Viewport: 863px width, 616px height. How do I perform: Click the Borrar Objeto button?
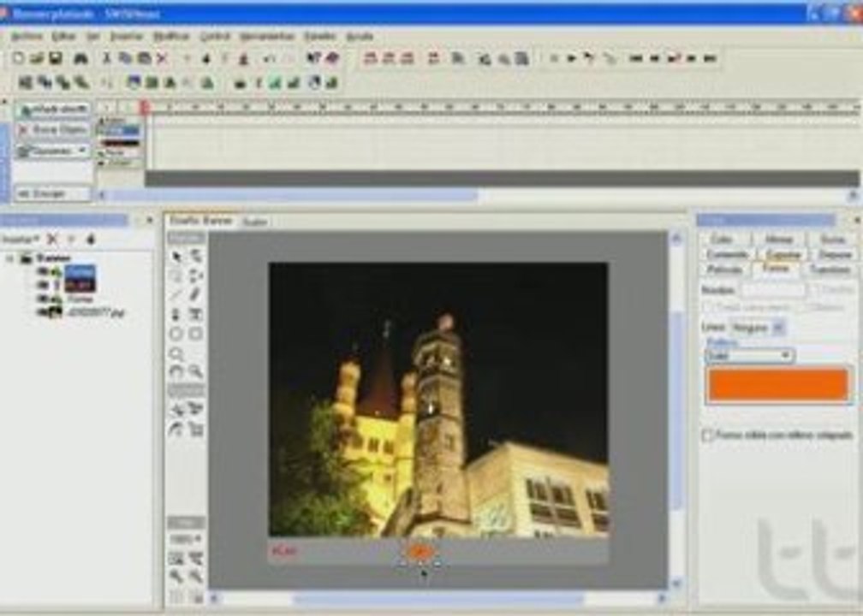tap(53, 130)
